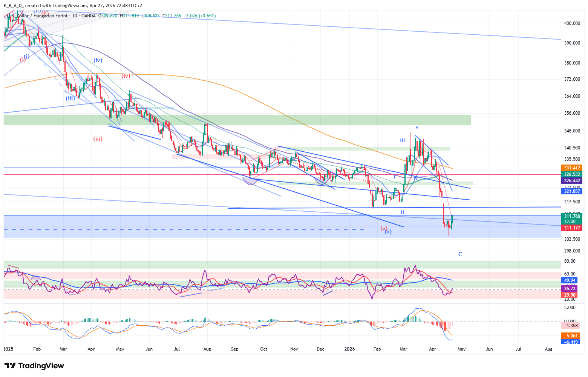
Task: Select the blue (iv) wave label
Action: coord(98,60)
